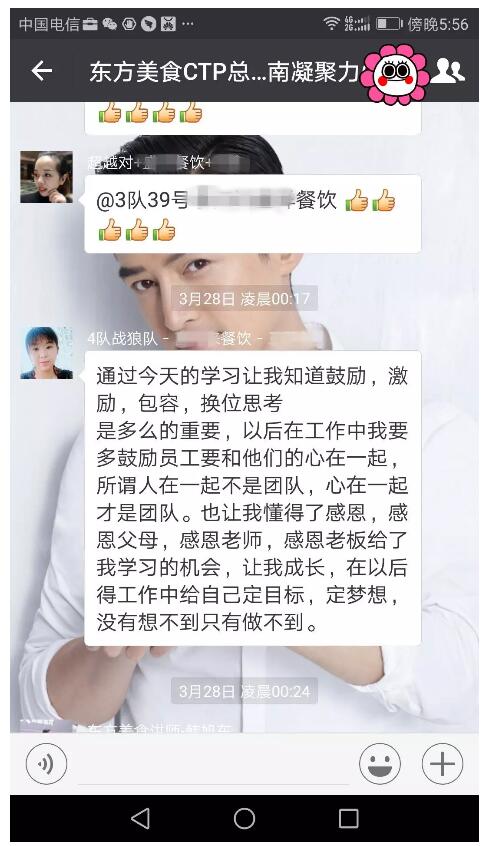Tap the Wi-Fi status bar icon

[331, 23]
